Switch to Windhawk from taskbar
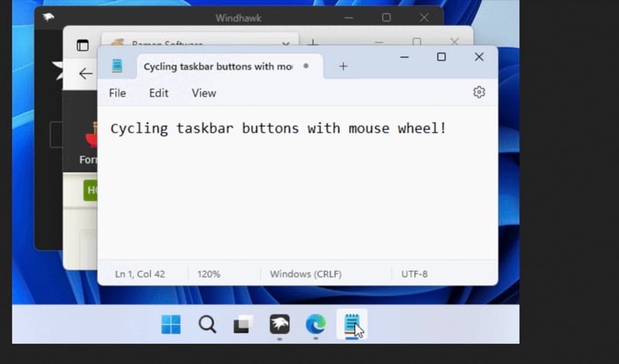This screenshot has width=619, height=364. pyautogui.click(x=279, y=324)
